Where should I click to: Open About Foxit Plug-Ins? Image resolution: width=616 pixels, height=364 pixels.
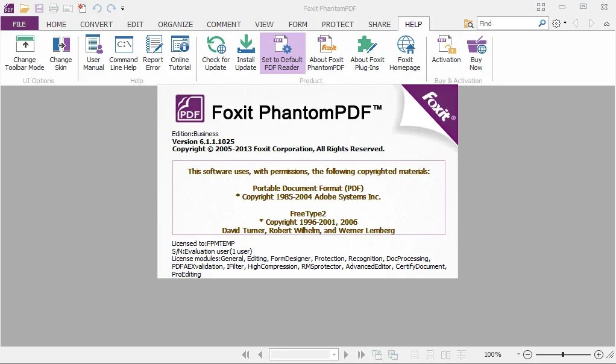pos(367,53)
